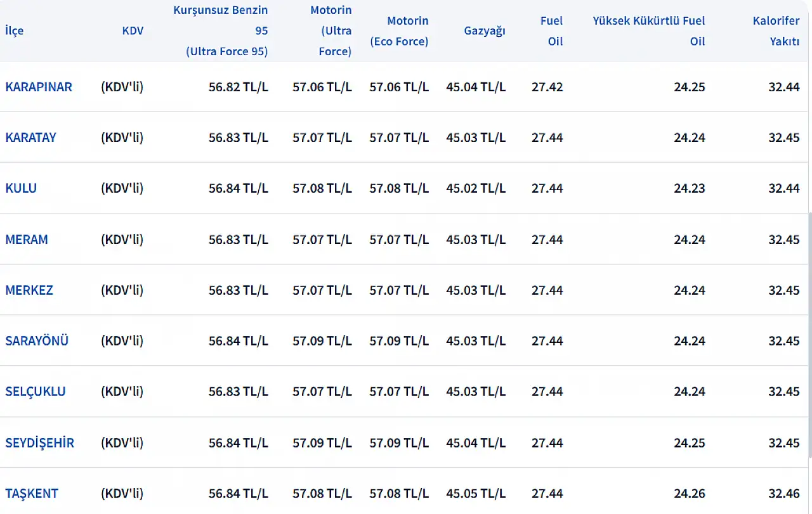This screenshot has height=514, width=812.
Task: Open the TAŞKENT district link
Action: click(32, 493)
